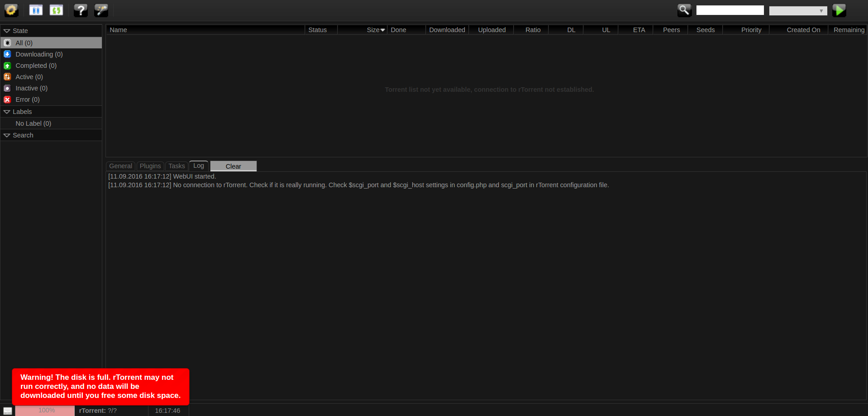Click the 'rTorrent: ?/?' status text
Viewport: 868px width, 416px height.
98,411
